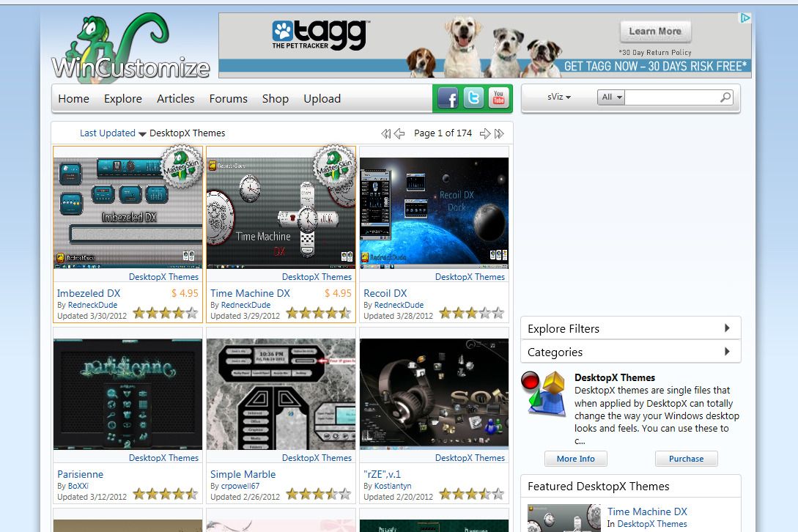Screen dimensions: 798x532
Task: Click Updated 3/28/2012 date text
Action: (x=398, y=316)
